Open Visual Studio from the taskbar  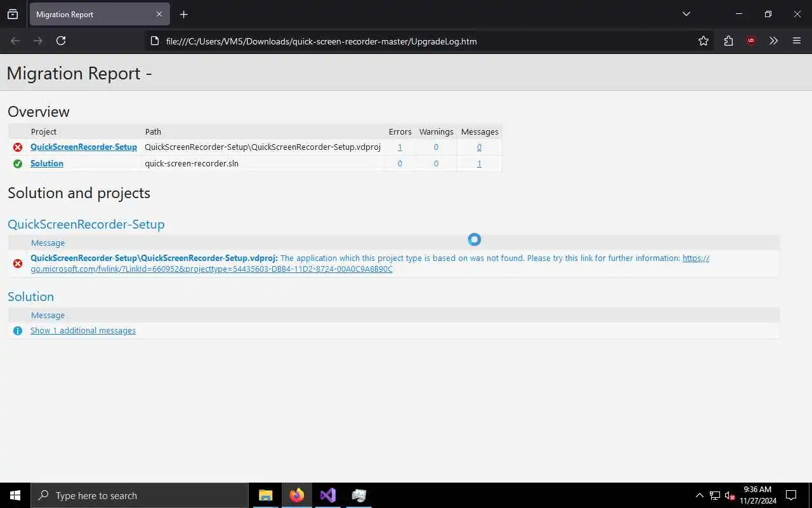coord(328,495)
